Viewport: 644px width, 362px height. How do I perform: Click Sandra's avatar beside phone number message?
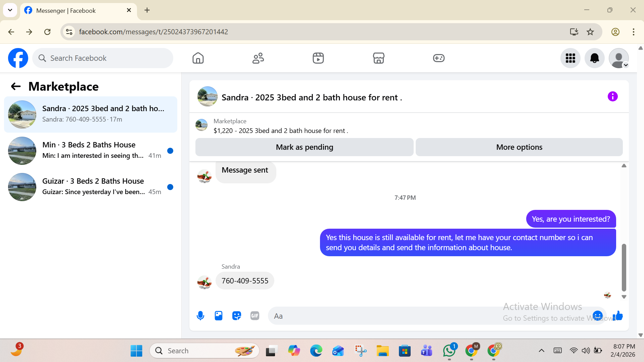(x=204, y=283)
